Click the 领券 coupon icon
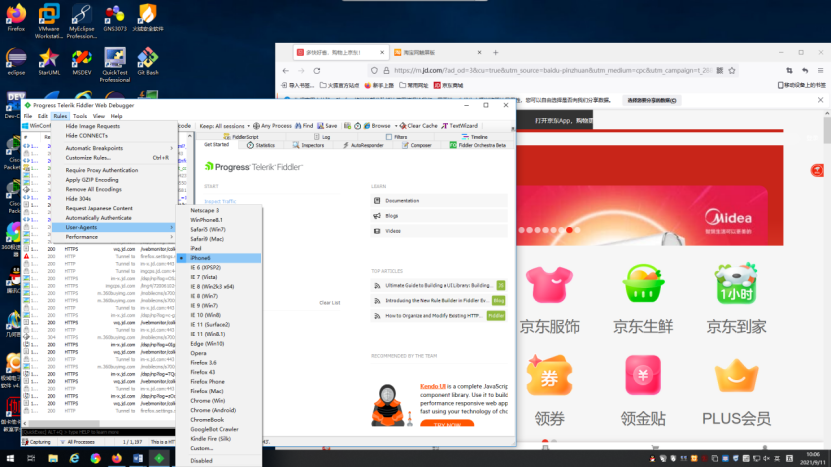The width and height of the screenshot is (831, 468). [549, 375]
